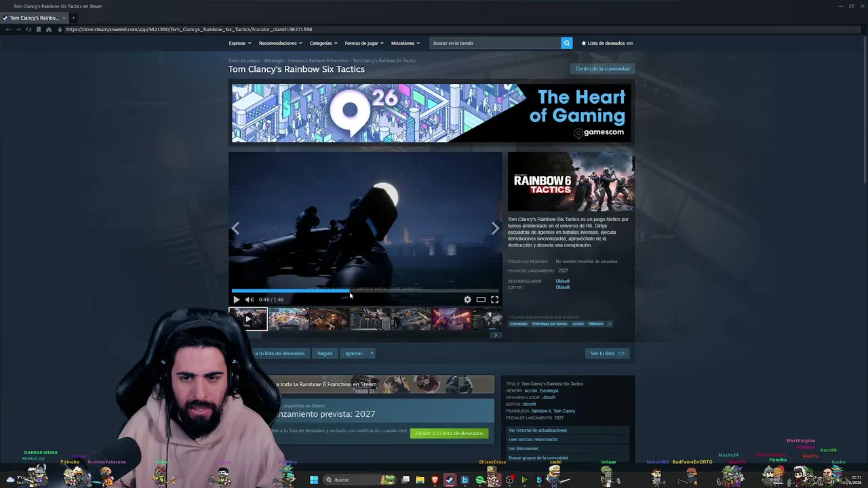The height and width of the screenshot is (488, 868).
Task: Focus the 'Buscar en la tienda' search field
Action: pyautogui.click(x=496, y=43)
